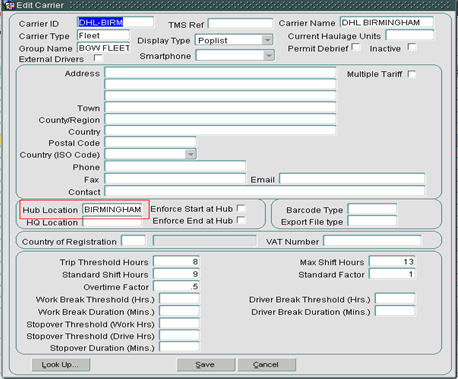Click the Phone field
Image resolution: width=458 pixels, height=379 pixels.
tap(175, 166)
